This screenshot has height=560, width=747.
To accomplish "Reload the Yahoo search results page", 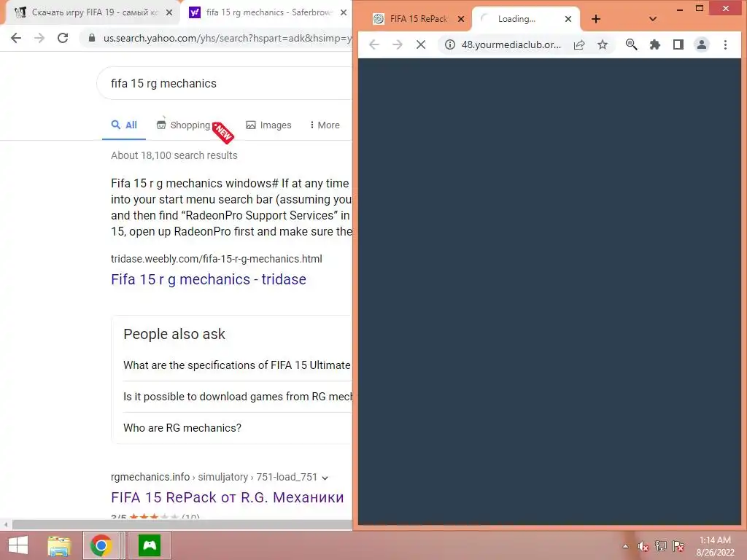I will [x=63, y=38].
